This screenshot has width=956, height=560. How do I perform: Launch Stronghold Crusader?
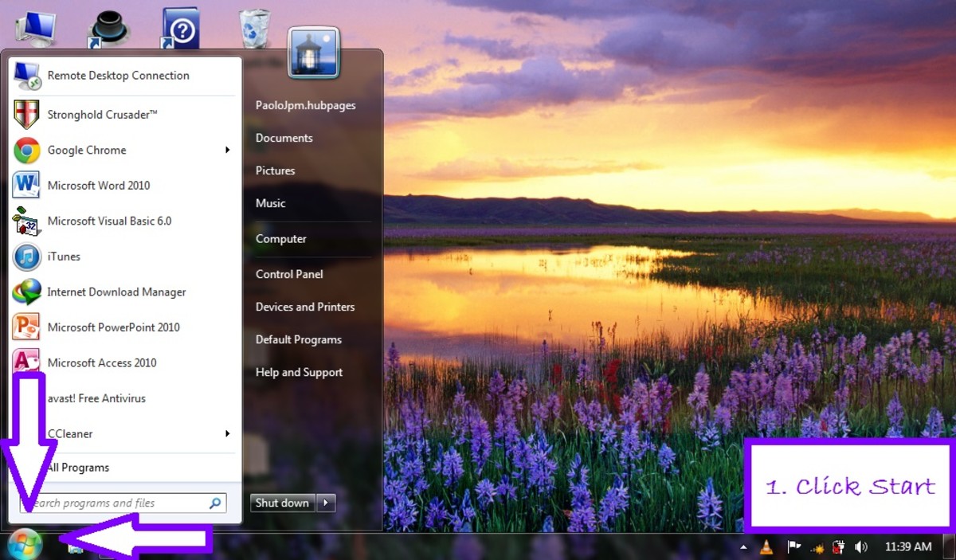click(102, 114)
